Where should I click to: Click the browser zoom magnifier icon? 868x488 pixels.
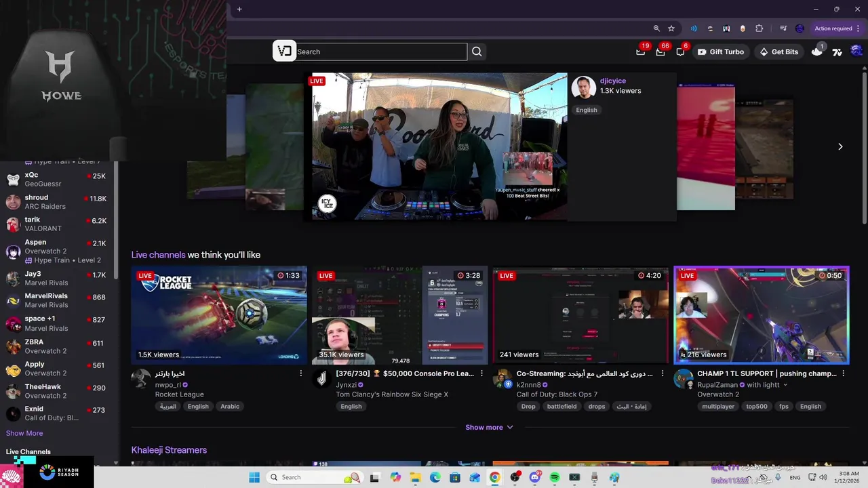[x=656, y=28]
